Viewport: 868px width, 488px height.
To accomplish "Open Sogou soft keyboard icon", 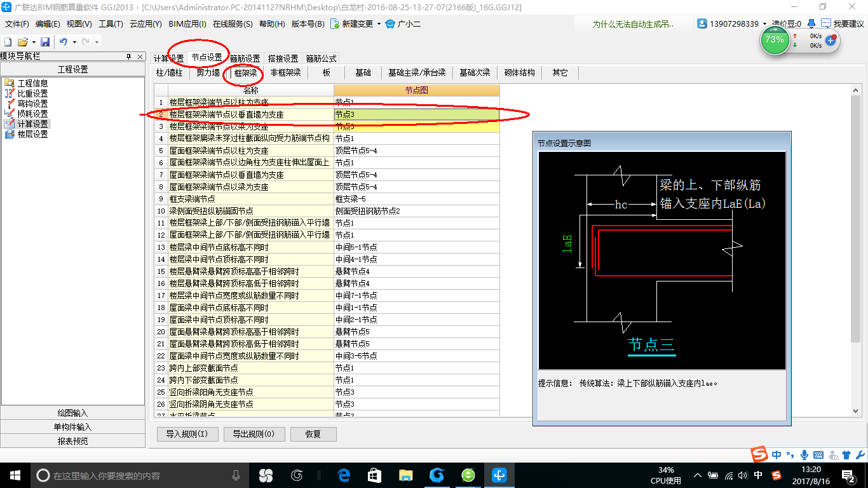I will pos(818,455).
